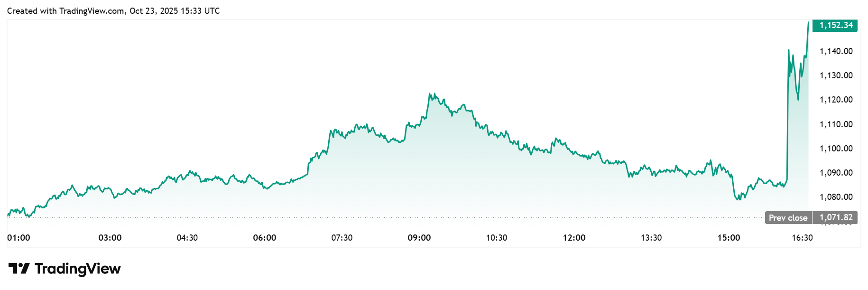Select the 04:30 time axis label
This screenshot has height=290, width=868.
[x=187, y=238]
